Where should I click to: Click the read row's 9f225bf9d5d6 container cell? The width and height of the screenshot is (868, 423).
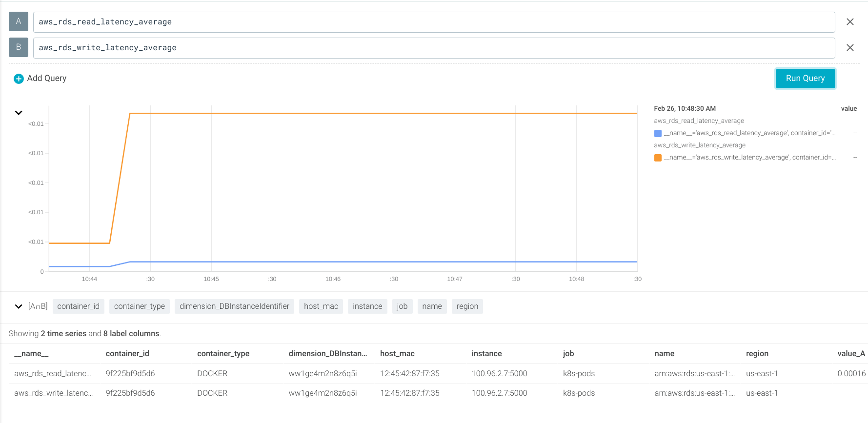tap(130, 374)
